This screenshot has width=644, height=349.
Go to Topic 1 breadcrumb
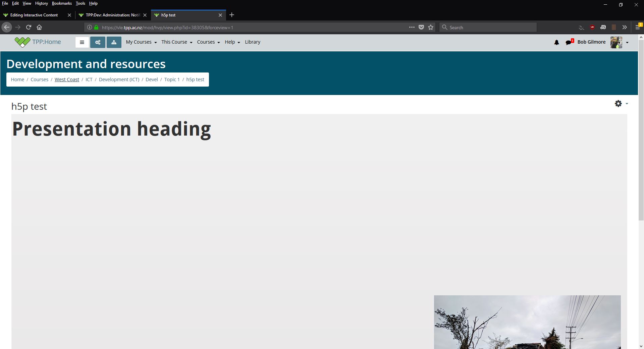172,80
